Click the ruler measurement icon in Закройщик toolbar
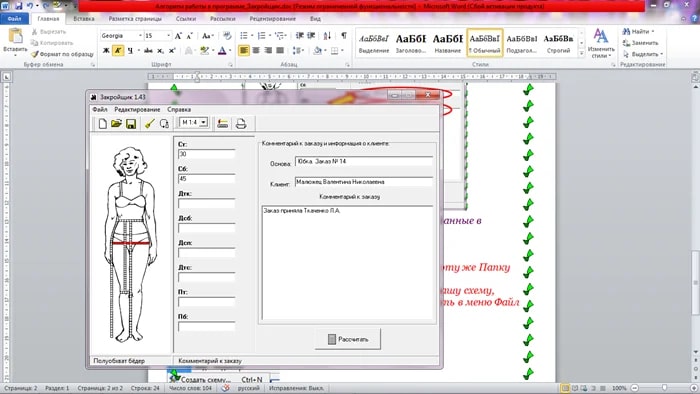Viewport: 700px width, 394px height. click(223, 124)
